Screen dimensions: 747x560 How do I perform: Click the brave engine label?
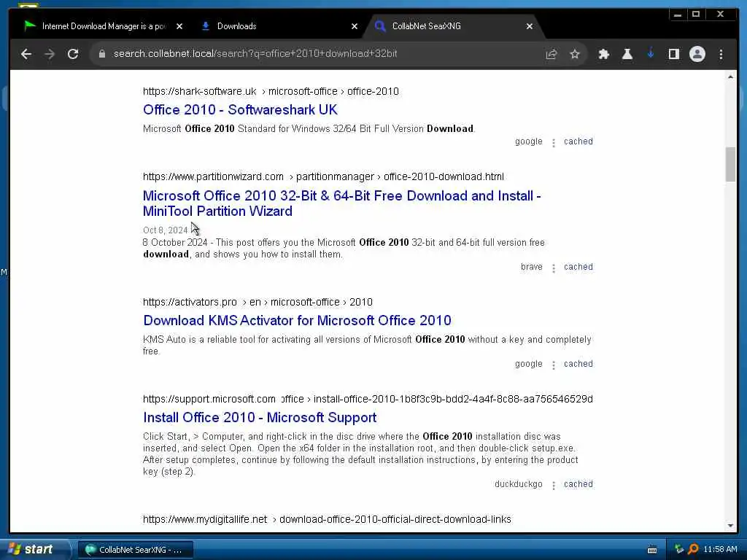532,267
